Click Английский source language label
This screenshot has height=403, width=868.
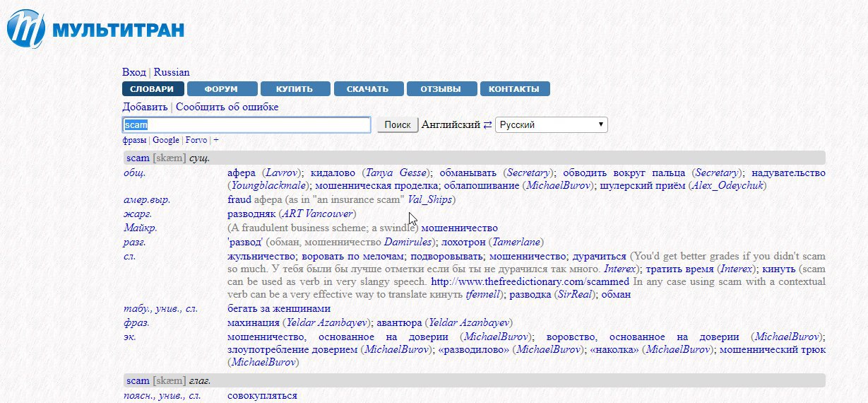(x=451, y=124)
